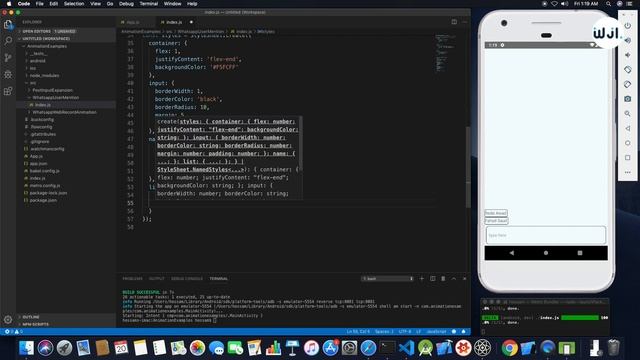Open package.json in the explorer

pos(43,200)
